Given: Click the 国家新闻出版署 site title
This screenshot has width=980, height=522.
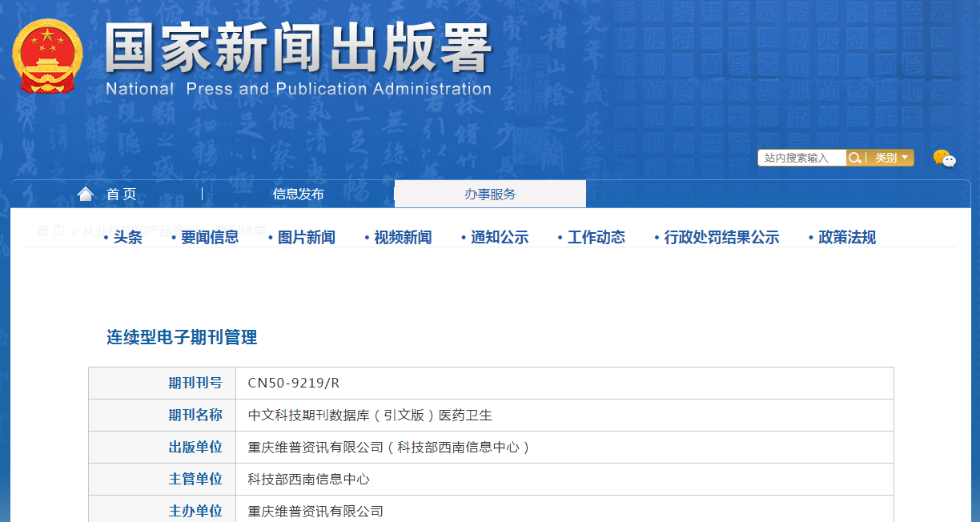Looking at the screenshot, I should [x=298, y=50].
